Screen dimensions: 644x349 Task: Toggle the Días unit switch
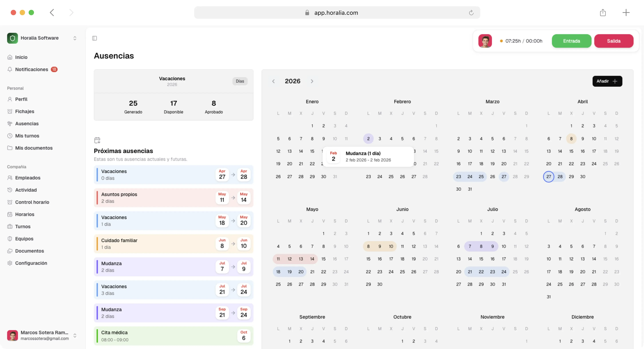[x=240, y=81]
